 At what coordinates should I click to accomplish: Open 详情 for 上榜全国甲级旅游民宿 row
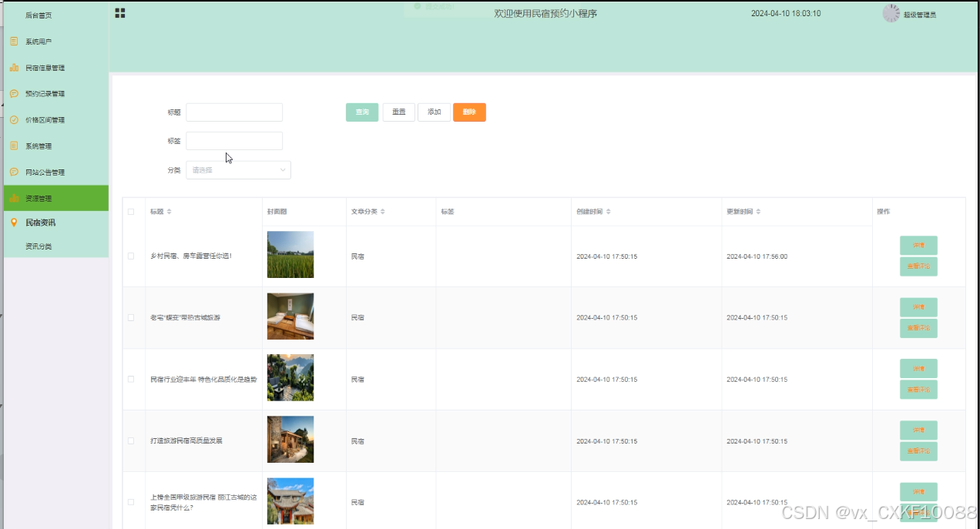pyautogui.click(x=918, y=492)
